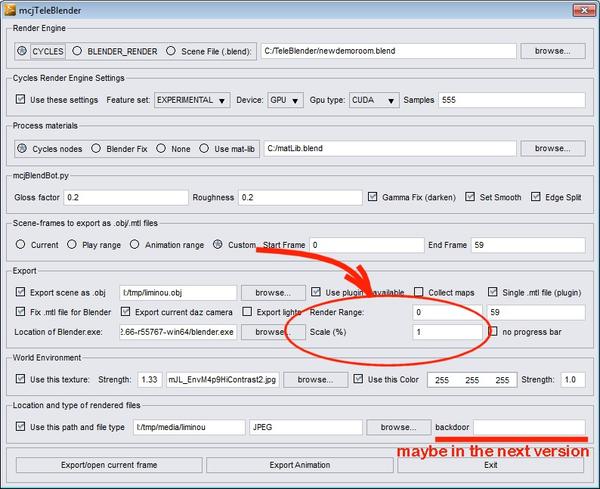Browse for the .obj export location
The width and height of the screenshot is (600, 489).
[x=273, y=293]
